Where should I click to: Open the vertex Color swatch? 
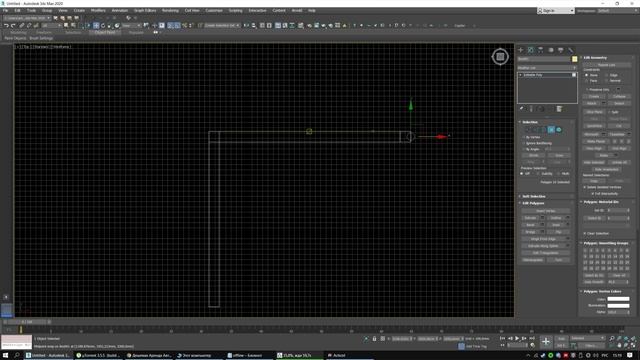tap(618, 299)
